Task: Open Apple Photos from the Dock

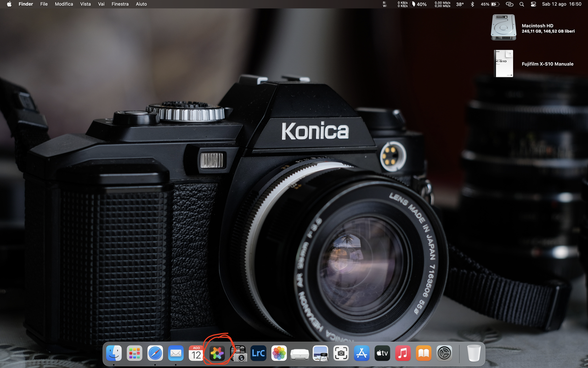Action: [x=279, y=353]
